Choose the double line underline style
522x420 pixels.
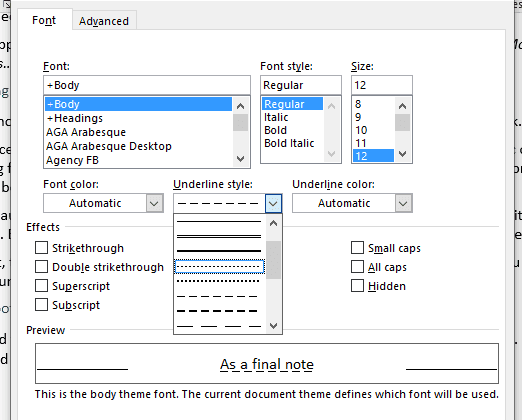click(219, 236)
